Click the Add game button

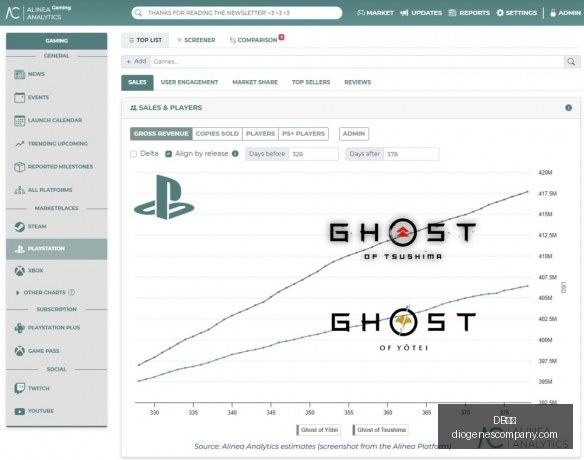tap(136, 61)
